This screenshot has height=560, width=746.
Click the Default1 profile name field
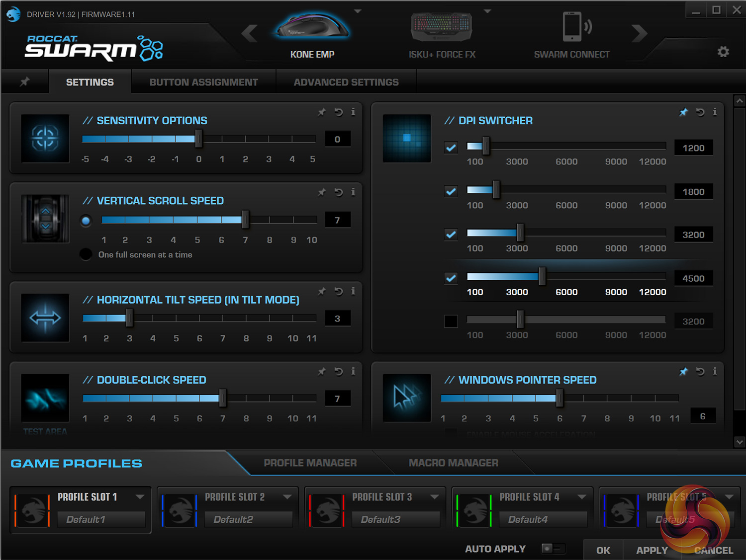coord(101,519)
